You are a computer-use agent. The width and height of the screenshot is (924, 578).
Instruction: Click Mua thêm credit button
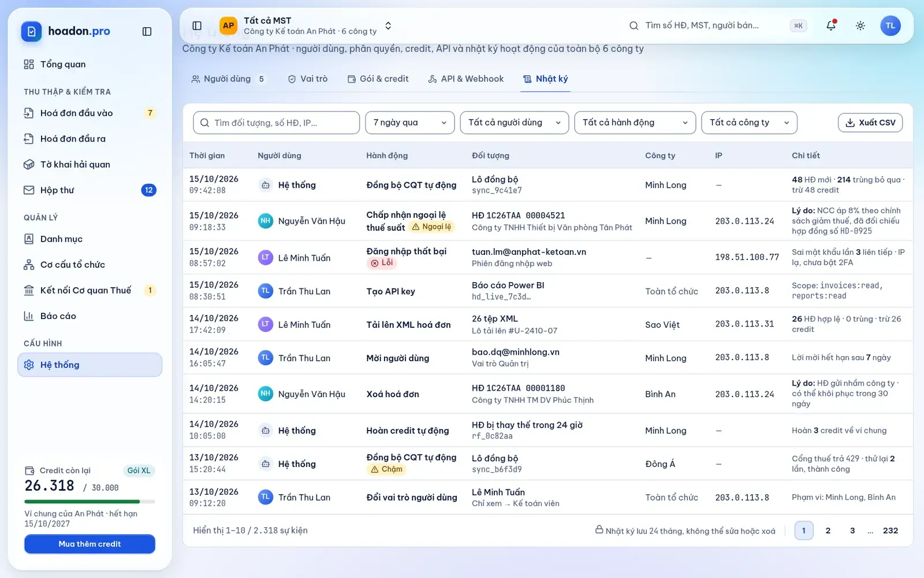pyautogui.click(x=90, y=544)
